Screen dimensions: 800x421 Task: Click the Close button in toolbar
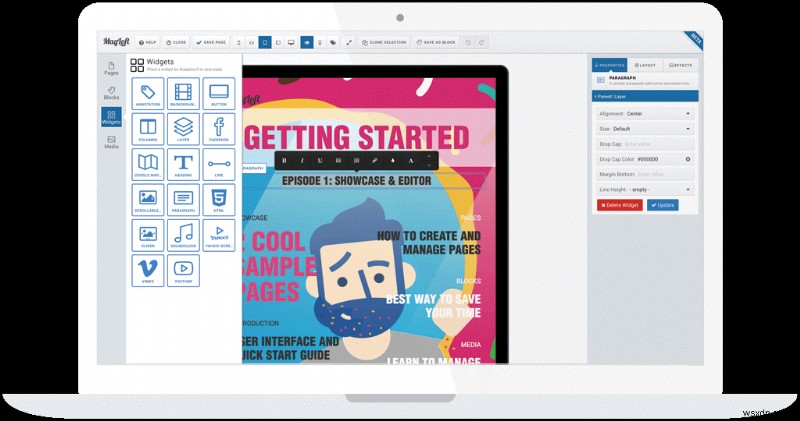tap(176, 42)
